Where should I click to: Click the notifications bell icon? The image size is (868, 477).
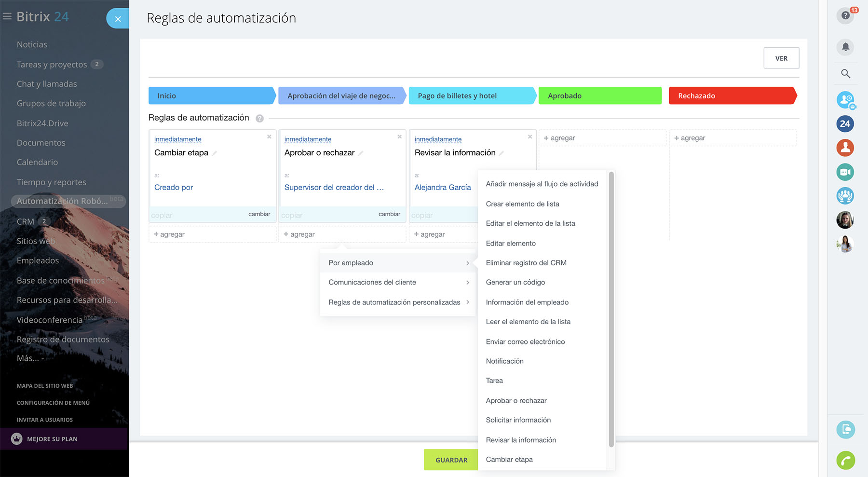coord(845,47)
